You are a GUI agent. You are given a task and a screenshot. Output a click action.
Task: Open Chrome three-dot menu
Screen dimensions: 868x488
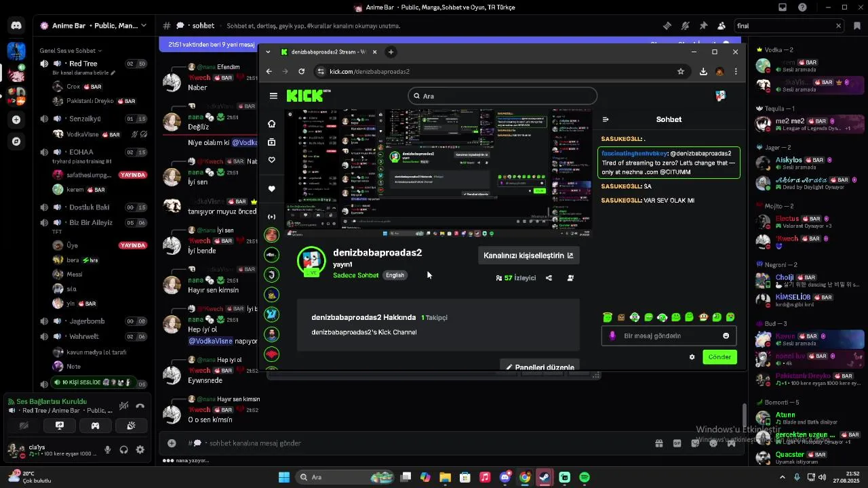click(x=736, y=71)
